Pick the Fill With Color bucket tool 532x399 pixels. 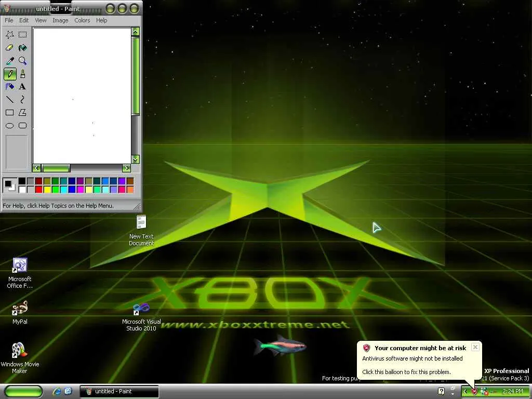[x=23, y=47]
